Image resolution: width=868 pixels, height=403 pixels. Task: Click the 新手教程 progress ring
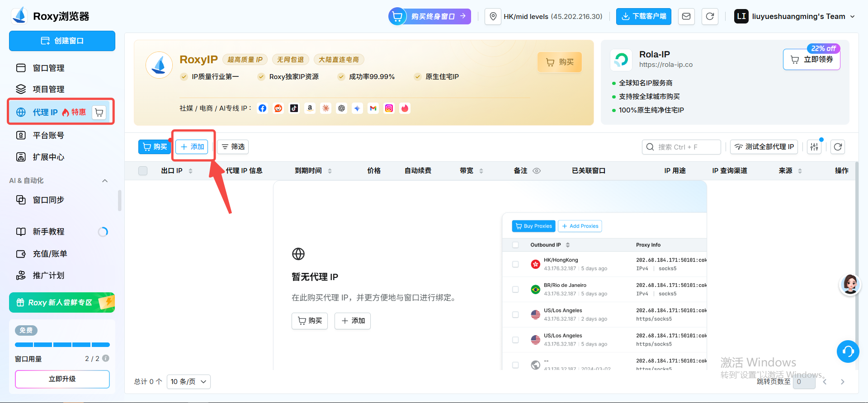[103, 232]
